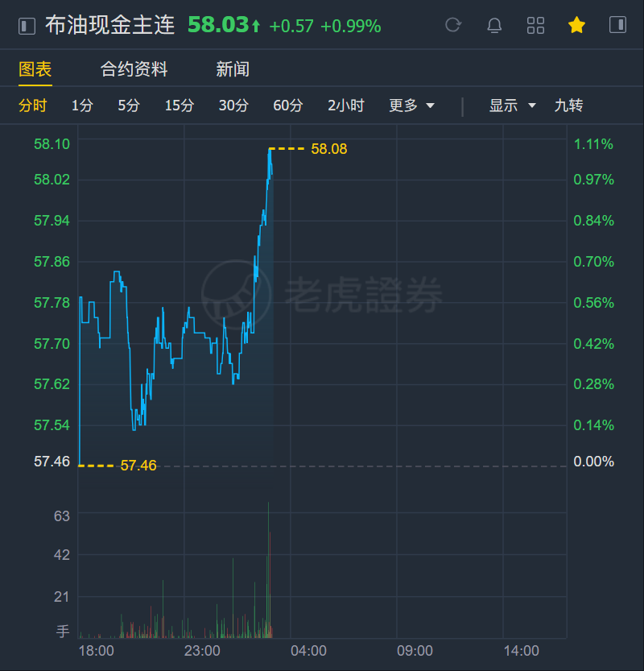
Task: Toggle the right sidebar panel icon
Action: tap(617, 25)
